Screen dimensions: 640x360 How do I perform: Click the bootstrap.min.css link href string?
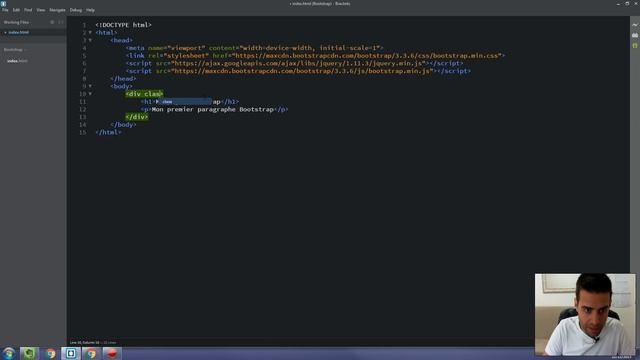[x=367, y=56]
